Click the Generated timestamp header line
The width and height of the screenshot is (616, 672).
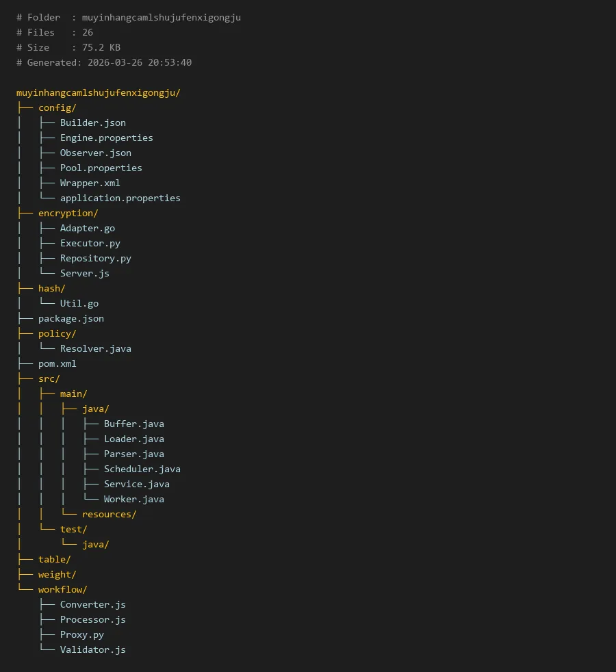[104, 62]
